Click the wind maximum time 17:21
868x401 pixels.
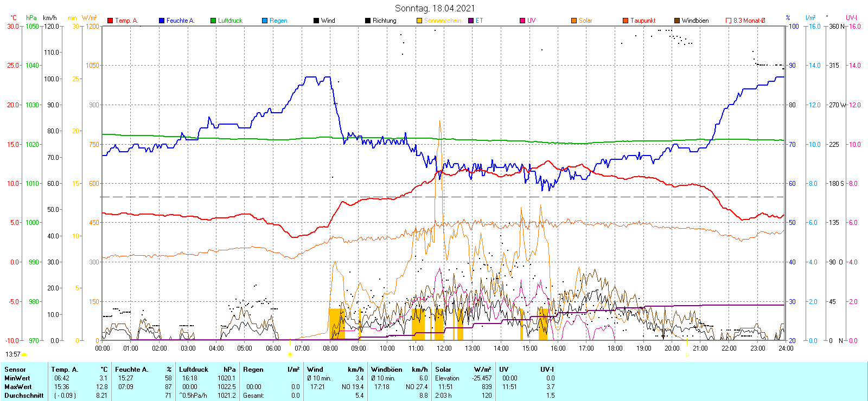point(317,387)
